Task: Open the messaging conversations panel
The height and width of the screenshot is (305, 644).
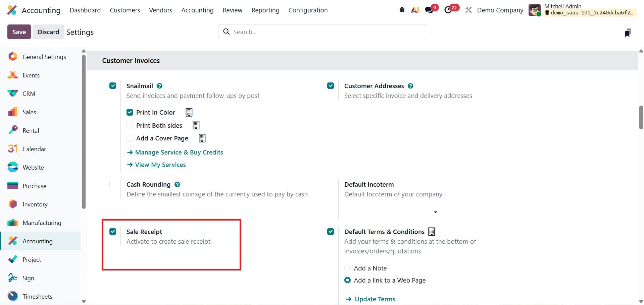Action: coord(430,9)
